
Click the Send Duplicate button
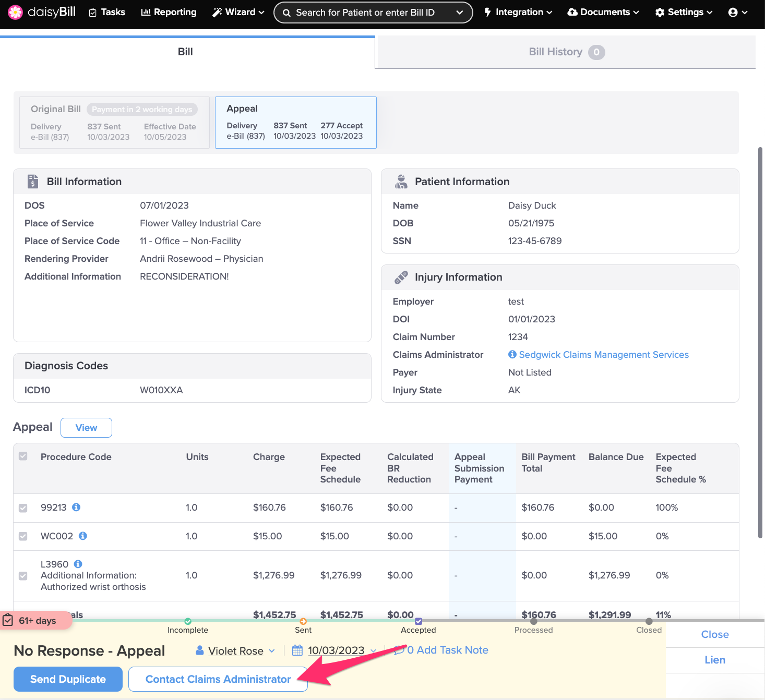click(68, 679)
